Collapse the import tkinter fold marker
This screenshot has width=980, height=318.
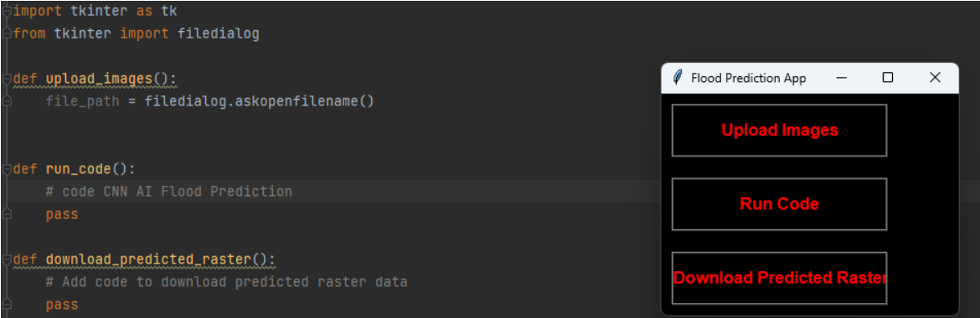pos(7,11)
